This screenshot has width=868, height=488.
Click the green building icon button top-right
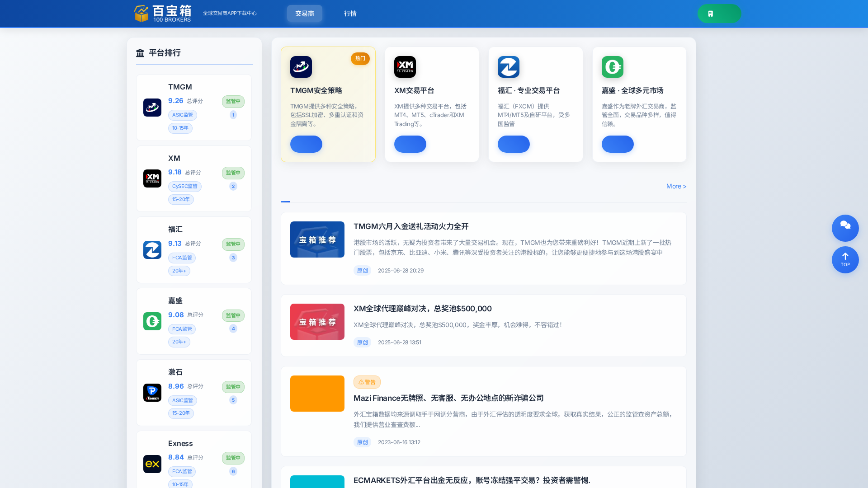[719, 14]
